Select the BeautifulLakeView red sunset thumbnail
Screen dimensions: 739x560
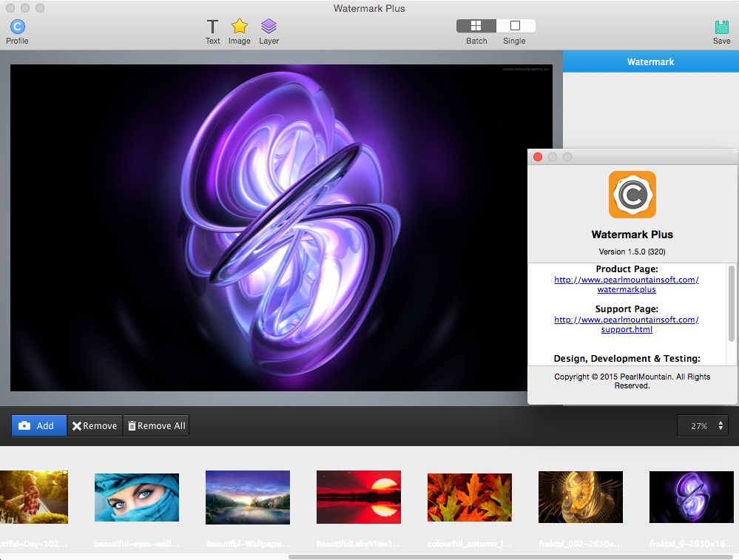359,497
